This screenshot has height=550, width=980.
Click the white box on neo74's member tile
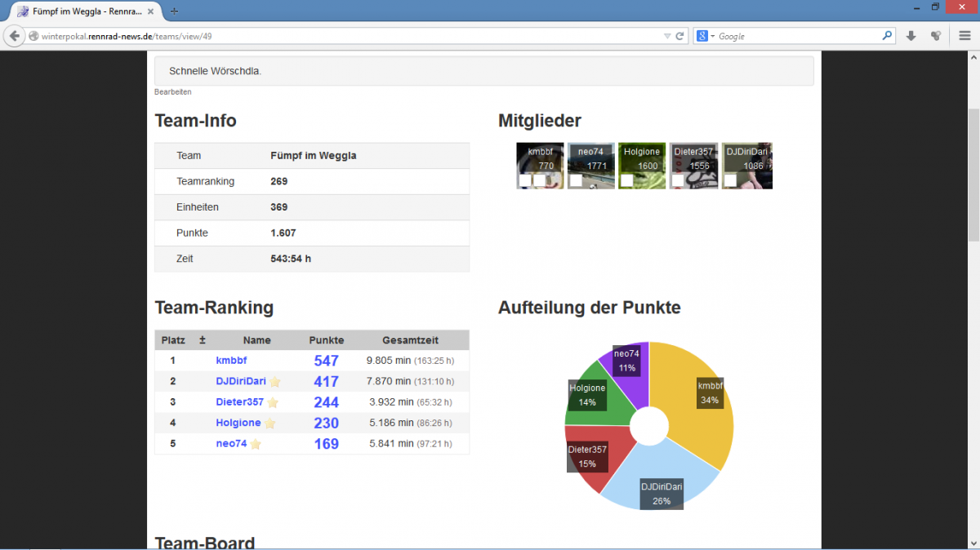576,180
